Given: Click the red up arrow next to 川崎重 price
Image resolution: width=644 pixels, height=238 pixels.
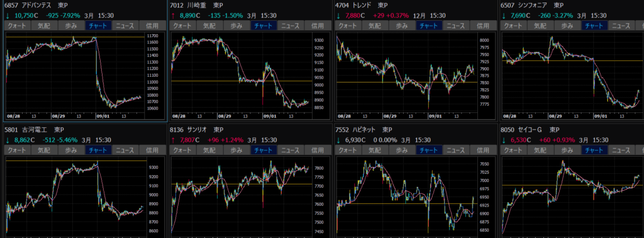Looking at the screenshot, I should click(174, 16).
